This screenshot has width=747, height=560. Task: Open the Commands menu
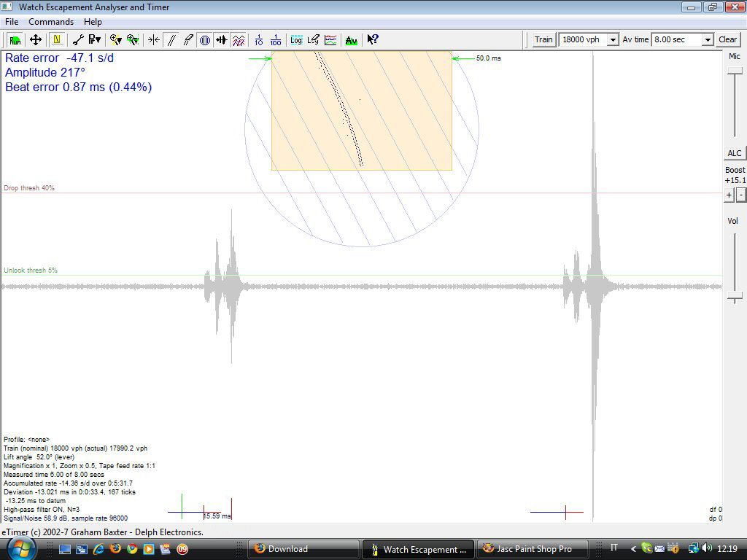tap(51, 22)
